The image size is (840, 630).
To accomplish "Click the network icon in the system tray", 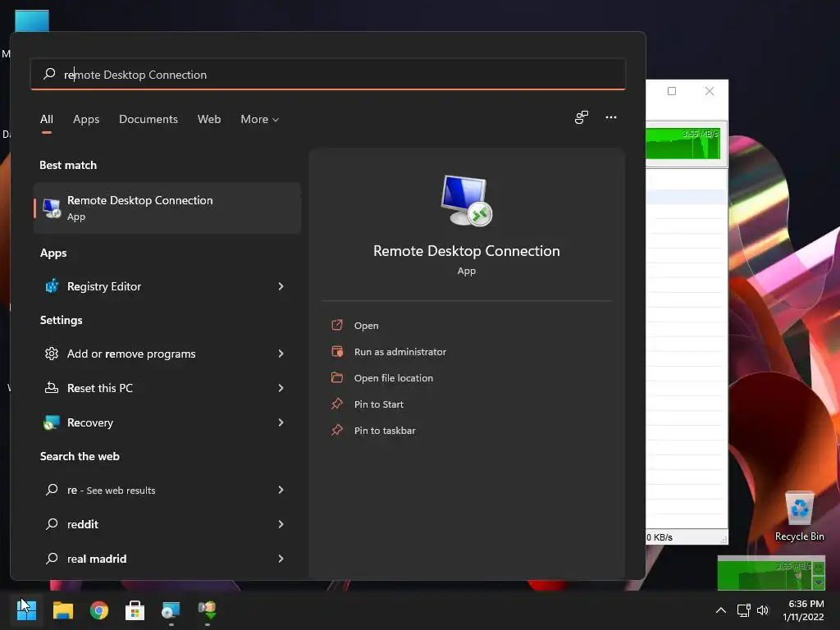I will pyautogui.click(x=743, y=610).
